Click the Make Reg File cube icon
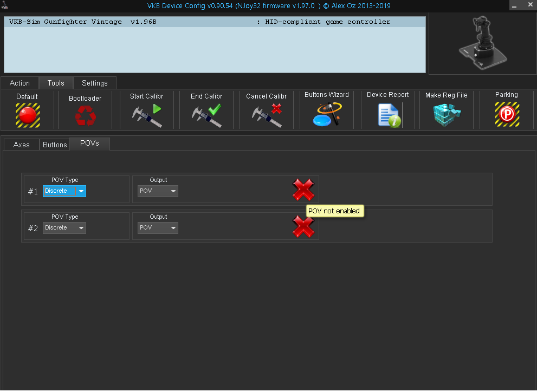Screen dimensions: 537x392 click(447, 115)
